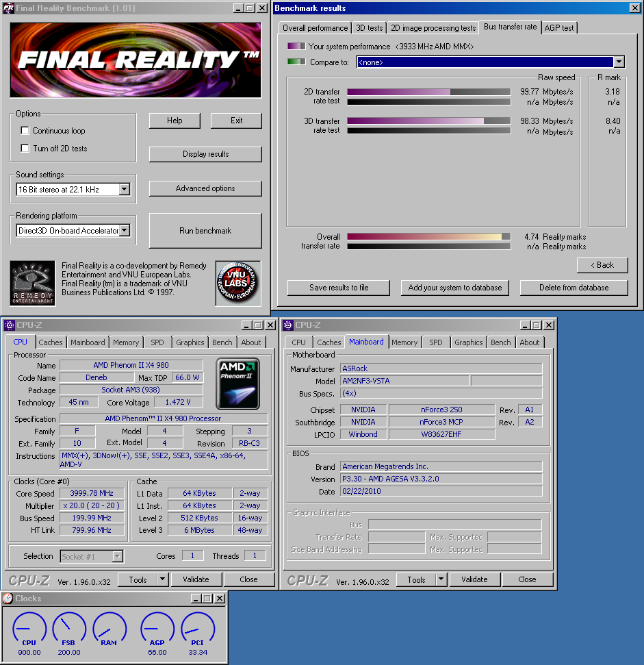
Task: Click the nForce3 250 chipset value
Action: 441,410
